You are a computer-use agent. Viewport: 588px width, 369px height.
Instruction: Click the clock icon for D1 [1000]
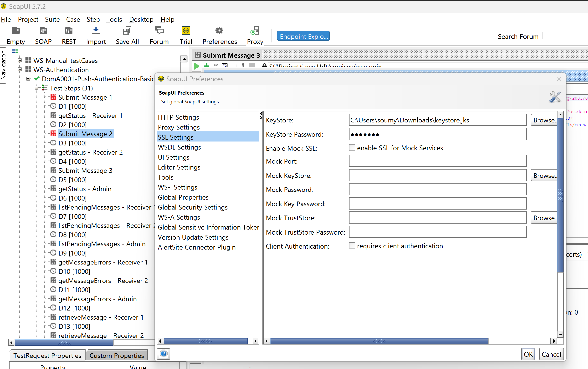[x=53, y=106]
